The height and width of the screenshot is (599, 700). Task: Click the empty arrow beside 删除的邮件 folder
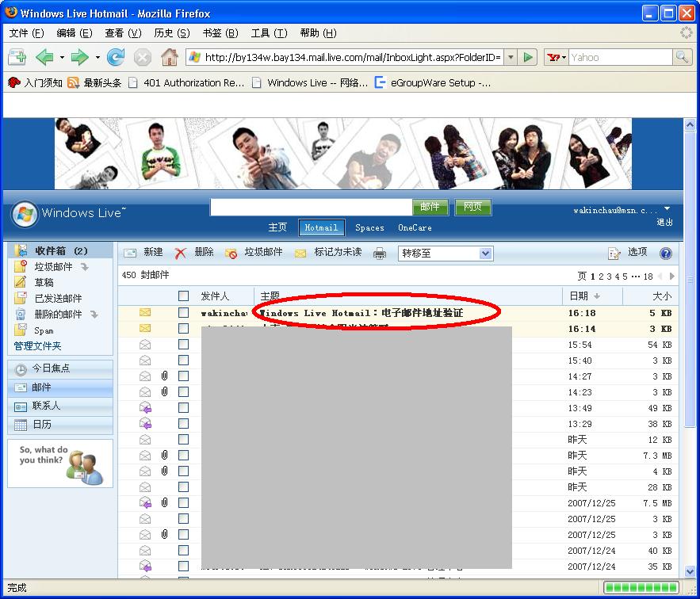pyautogui.click(x=94, y=315)
